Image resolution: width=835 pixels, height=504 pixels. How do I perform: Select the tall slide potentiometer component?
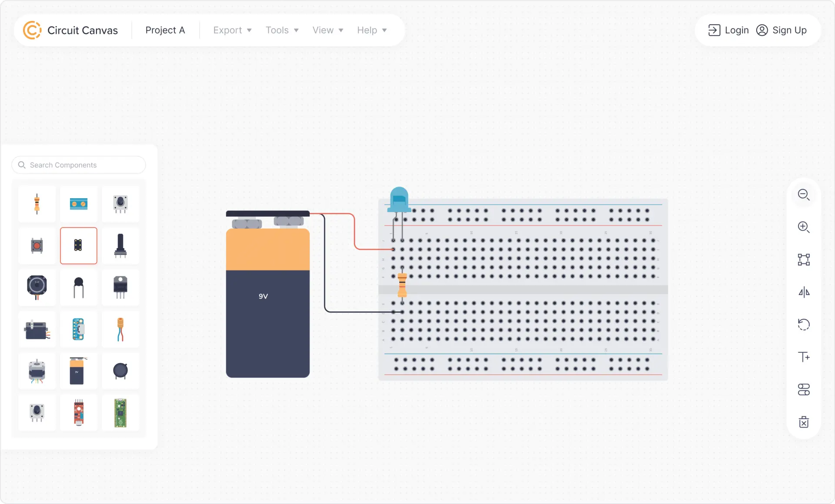(x=120, y=245)
